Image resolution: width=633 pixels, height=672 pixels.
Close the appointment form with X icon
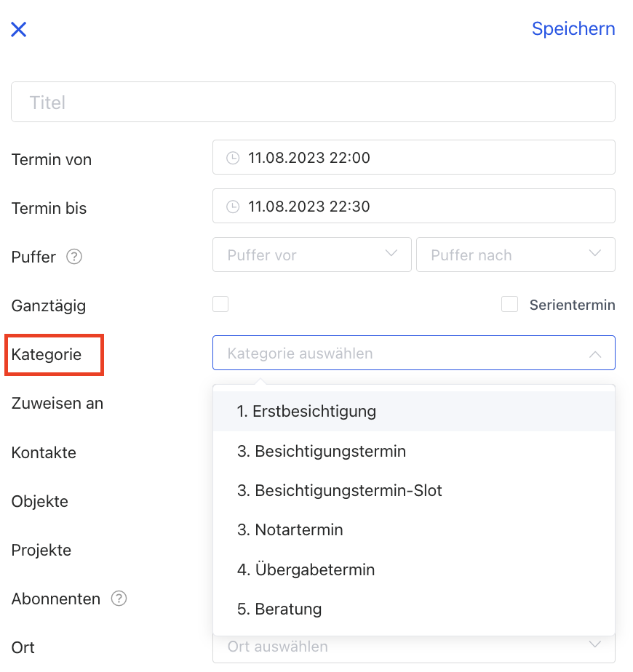click(18, 30)
